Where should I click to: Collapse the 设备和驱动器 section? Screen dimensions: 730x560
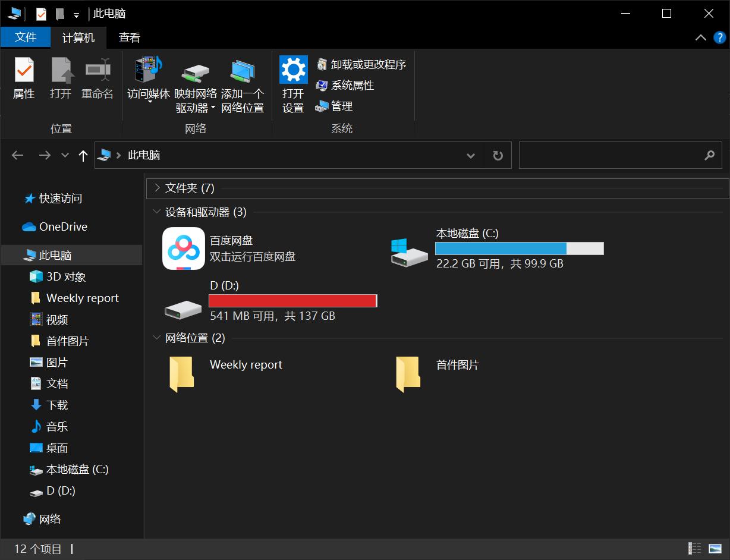tap(156, 212)
